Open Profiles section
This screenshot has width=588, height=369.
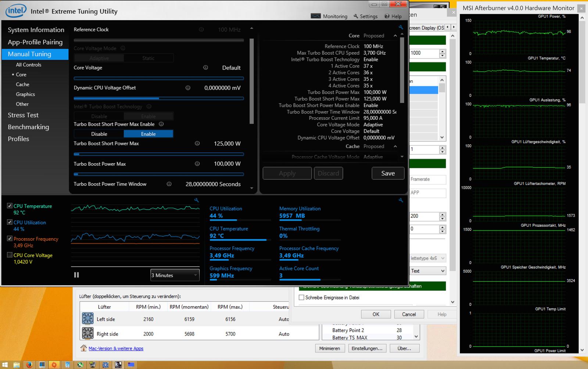point(18,139)
